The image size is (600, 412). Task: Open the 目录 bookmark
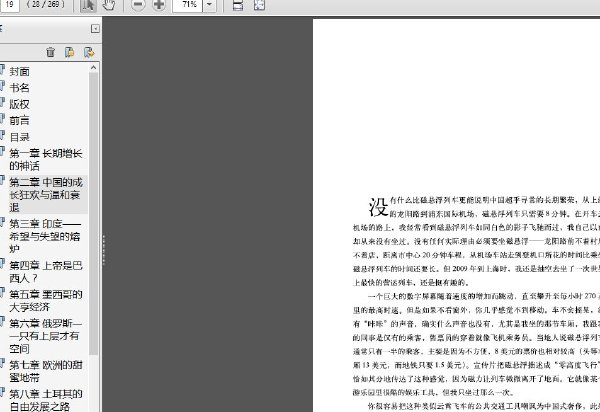pos(20,137)
